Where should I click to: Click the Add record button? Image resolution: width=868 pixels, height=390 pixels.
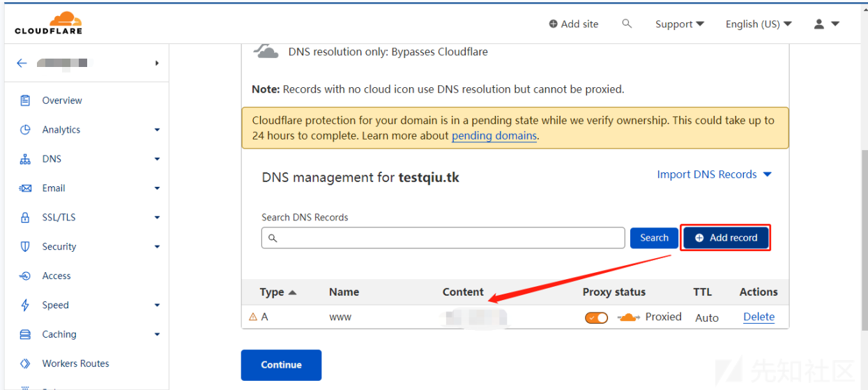725,238
